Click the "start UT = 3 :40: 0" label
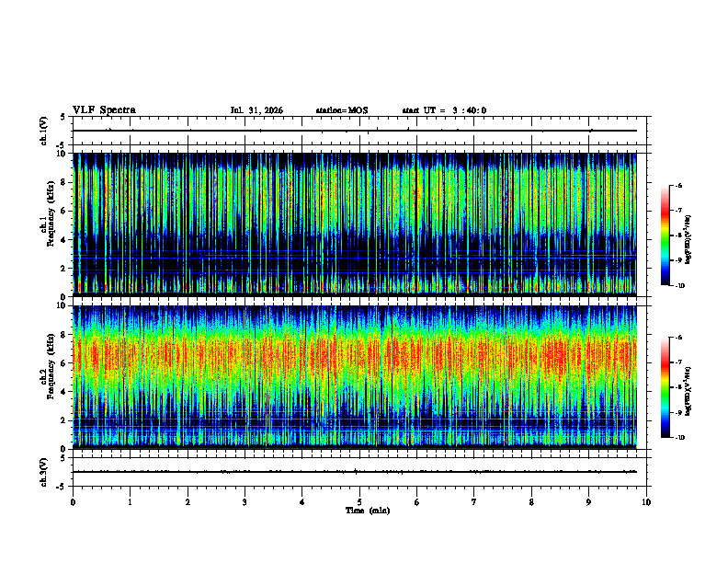728x563 pixels. tap(444, 110)
